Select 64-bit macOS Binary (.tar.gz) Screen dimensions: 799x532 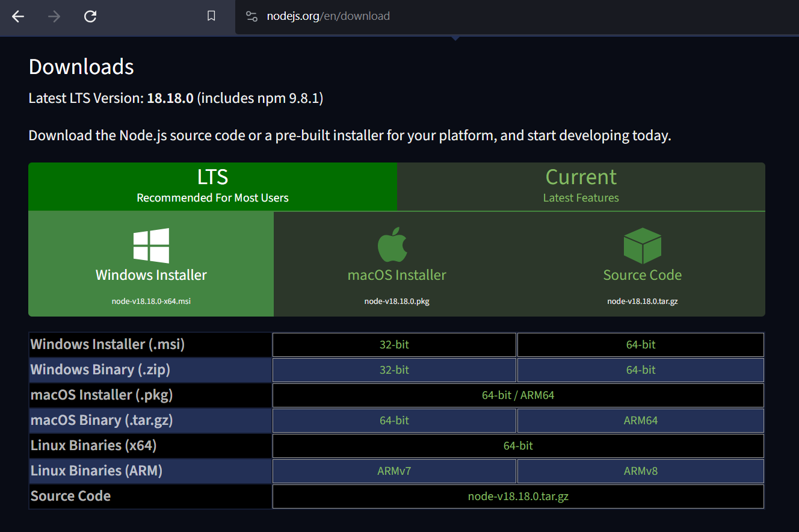point(394,421)
